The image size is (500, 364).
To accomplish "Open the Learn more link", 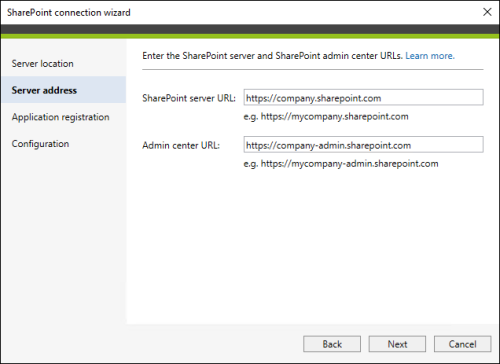I will tap(430, 56).
